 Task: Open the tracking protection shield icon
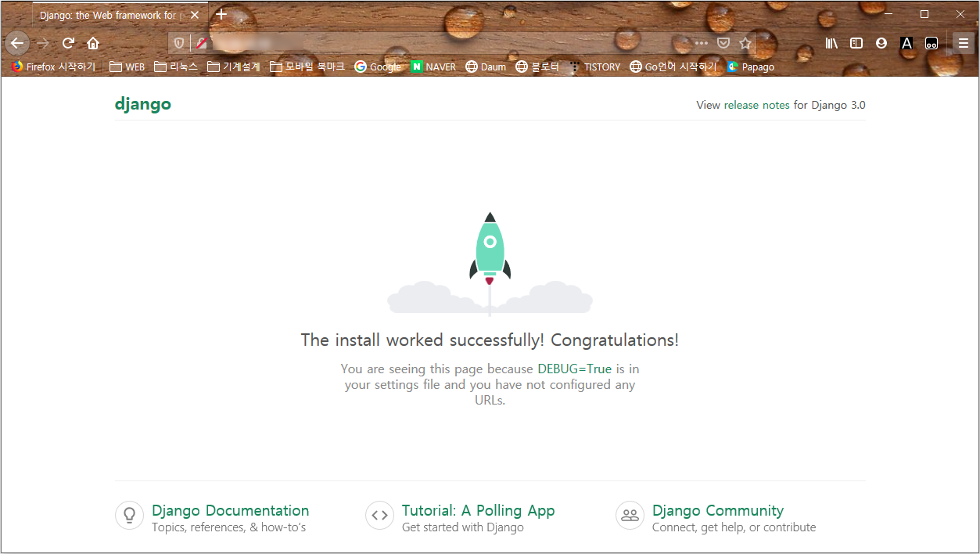(179, 43)
